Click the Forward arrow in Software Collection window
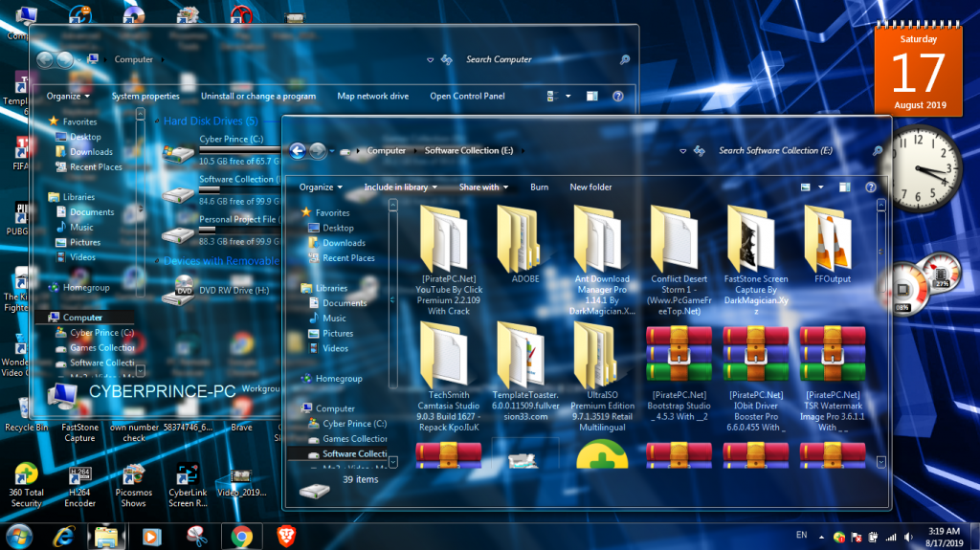Image resolution: width=980 pixels, height=550 pixels. tap(318, 150)
